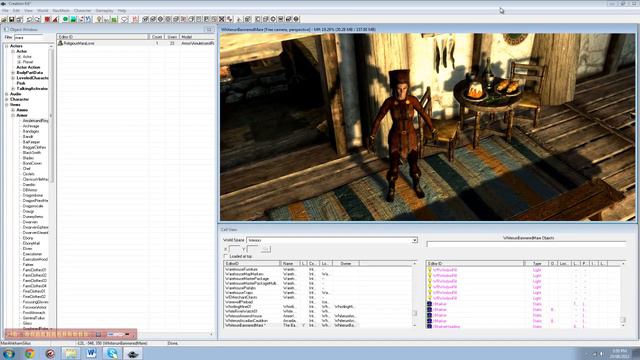Click the red square toolbar icon
The height and width of the screenshot is (360, 640).
point(47,19)
